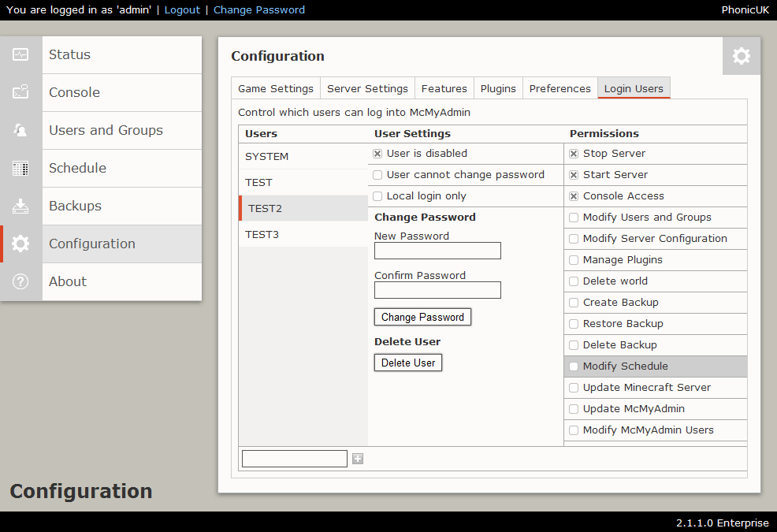Open Schedule using the calendar grid icon
The image size is (777, 532).
(x=20, y=168)
